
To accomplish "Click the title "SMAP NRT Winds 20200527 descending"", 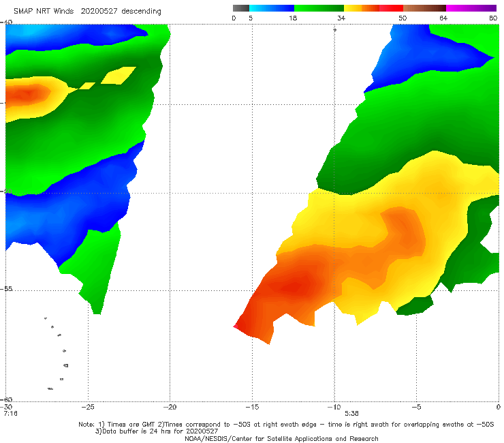I will (x=87, y=12).
